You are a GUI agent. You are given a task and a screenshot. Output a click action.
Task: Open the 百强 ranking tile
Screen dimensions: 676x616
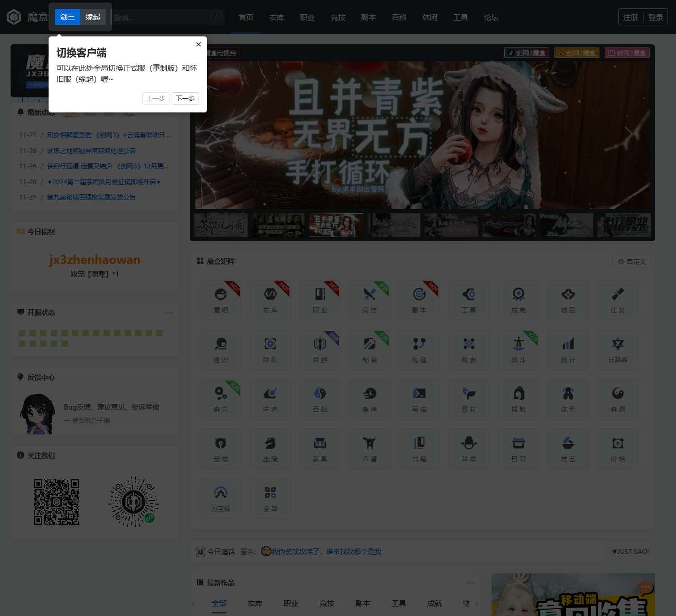click(320, 349)
